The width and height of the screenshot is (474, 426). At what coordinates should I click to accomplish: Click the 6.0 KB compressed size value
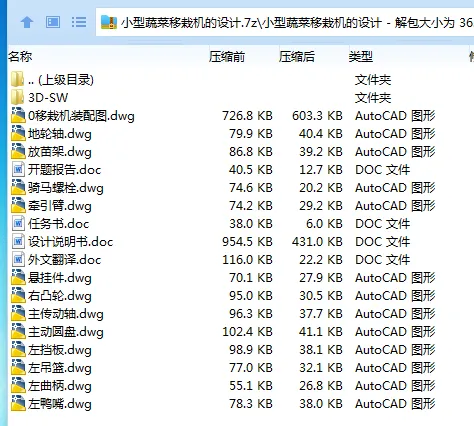click(x=324, y=224)
